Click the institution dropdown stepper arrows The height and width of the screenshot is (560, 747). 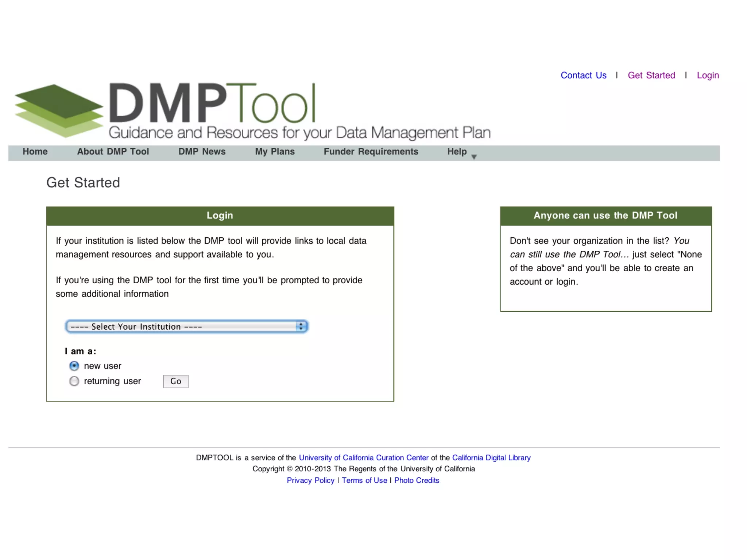tap(301, 326)
